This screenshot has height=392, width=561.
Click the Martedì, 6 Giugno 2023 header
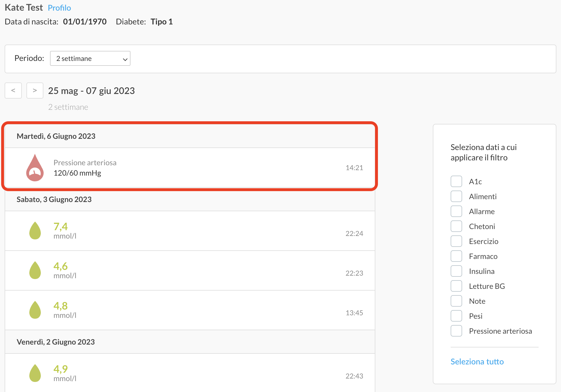[190, 136]
